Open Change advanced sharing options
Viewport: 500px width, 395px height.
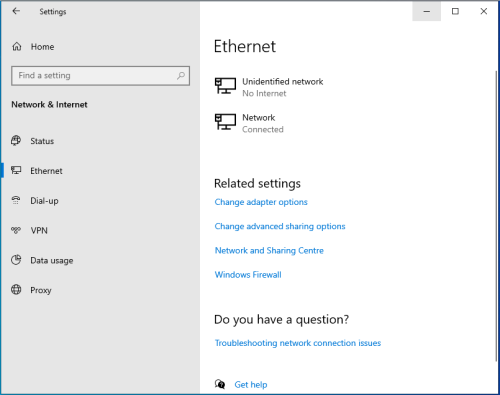pos(280,226)
